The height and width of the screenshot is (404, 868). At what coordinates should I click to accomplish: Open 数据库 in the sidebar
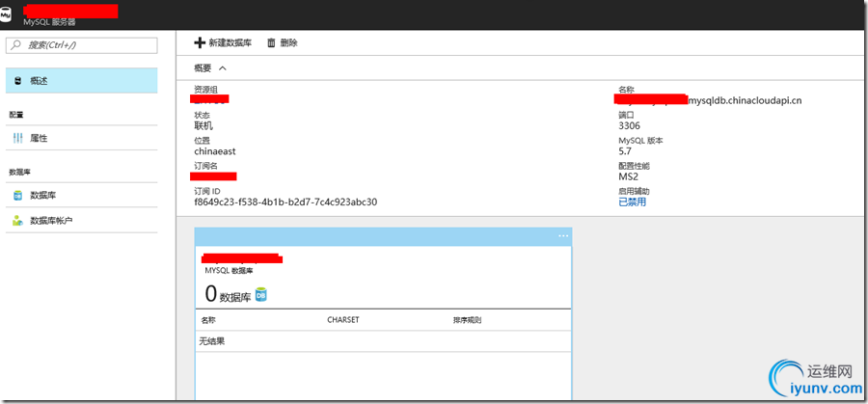point(81,196)
